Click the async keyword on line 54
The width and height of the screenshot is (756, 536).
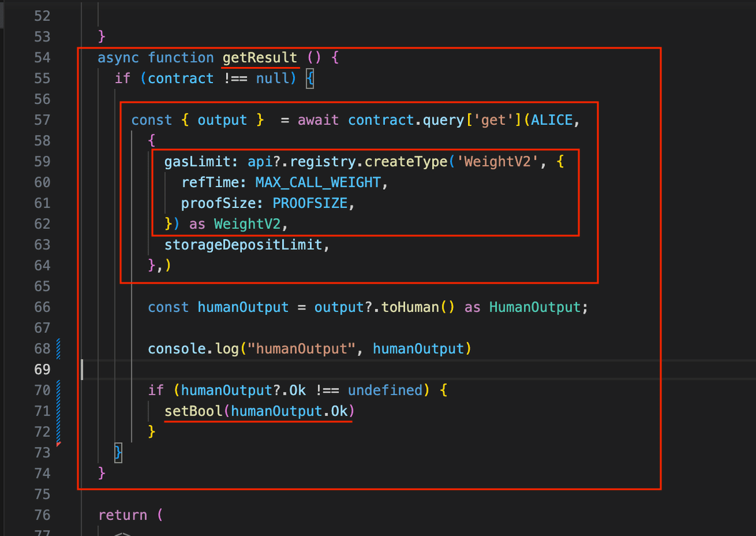118,57
